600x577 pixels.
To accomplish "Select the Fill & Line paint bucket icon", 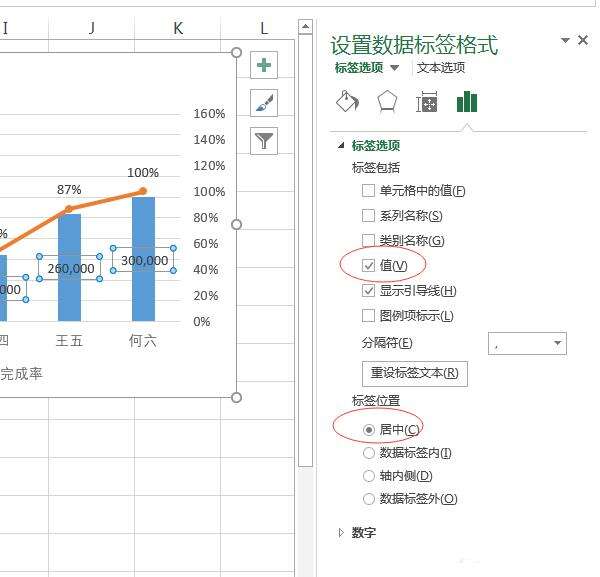I will (x=347, y=102).
